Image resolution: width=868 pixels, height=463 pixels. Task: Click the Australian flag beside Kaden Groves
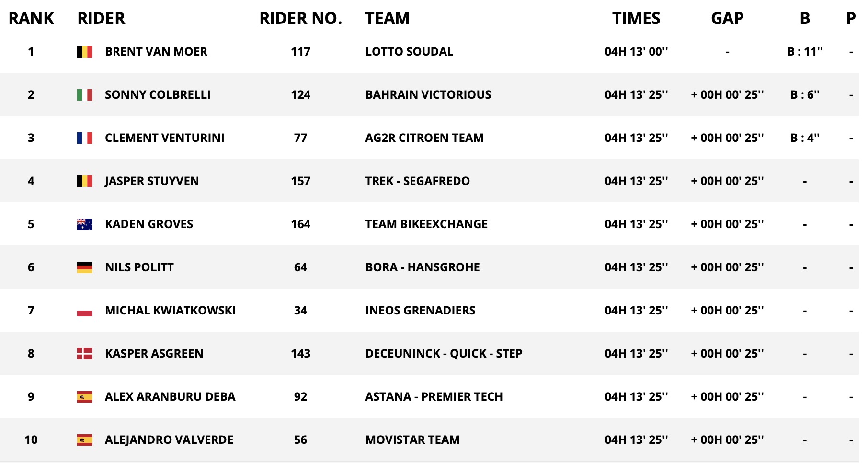85,224
